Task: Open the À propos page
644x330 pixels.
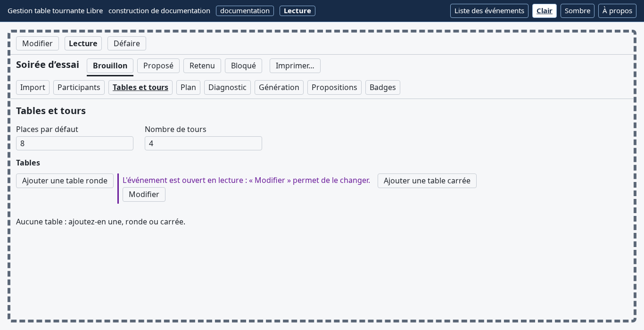Action: [x=617, y=11]
